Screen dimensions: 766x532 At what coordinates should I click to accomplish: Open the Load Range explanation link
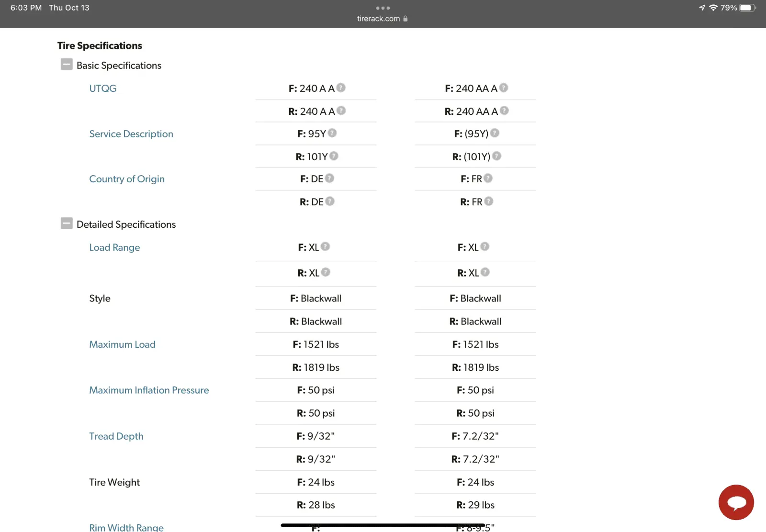(x=114, y=247)
